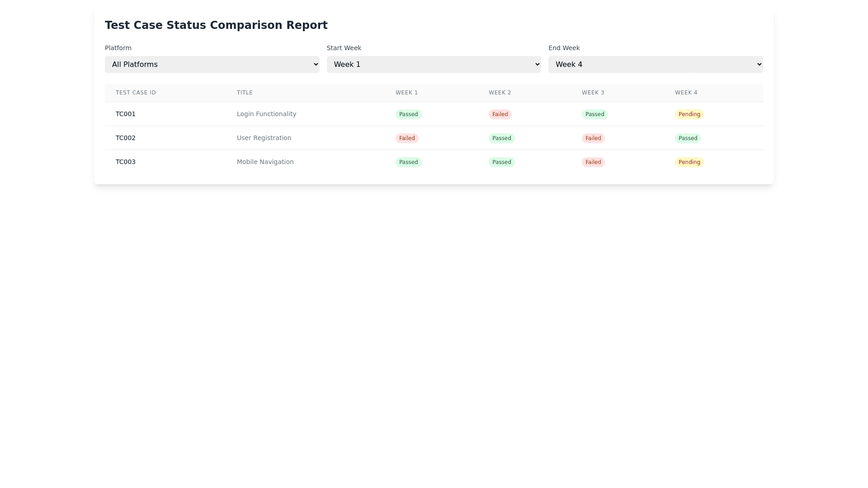Viewport: 868px width, 488px height.
Task: Open the Mobile Navigation test case
Action: [265, 162]
